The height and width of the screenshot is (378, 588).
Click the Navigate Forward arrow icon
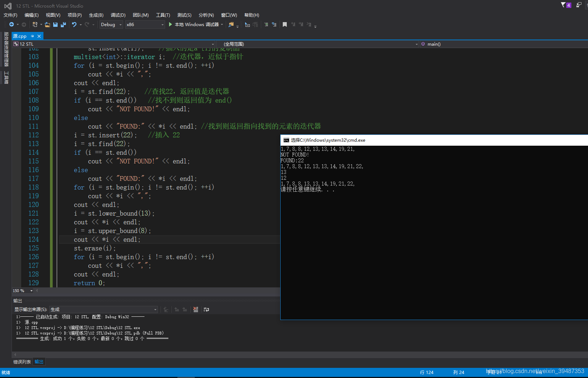click(x=24, y=25)
